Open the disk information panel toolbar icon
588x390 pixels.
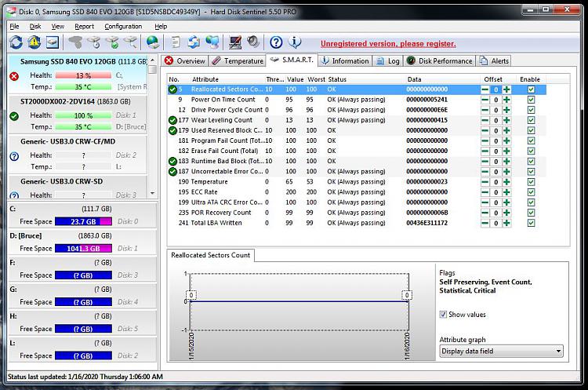click(x=52, y=42)
